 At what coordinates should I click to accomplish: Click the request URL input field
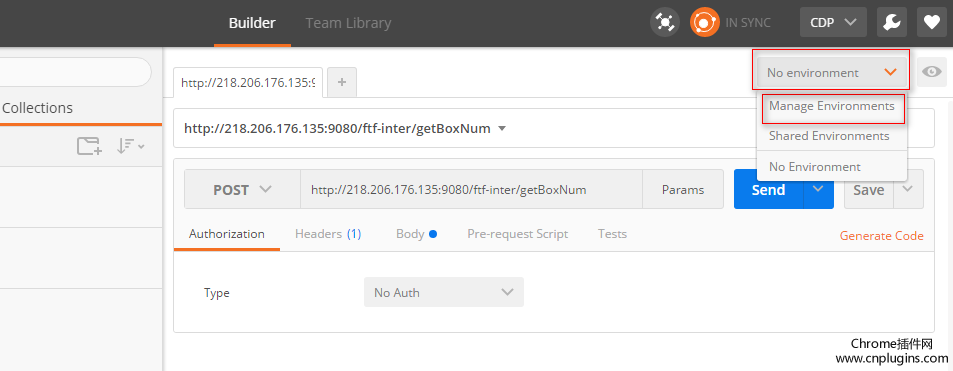click(x=471, y=190)
